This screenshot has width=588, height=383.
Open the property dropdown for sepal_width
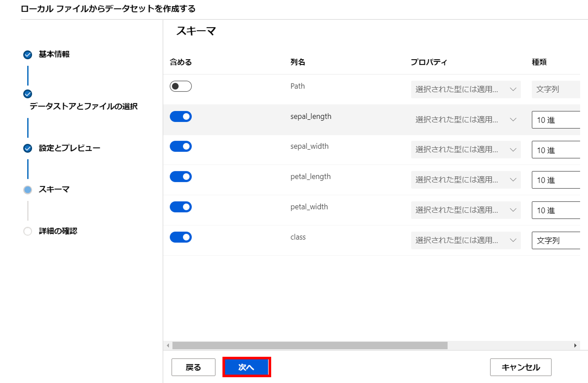point(465,150)
